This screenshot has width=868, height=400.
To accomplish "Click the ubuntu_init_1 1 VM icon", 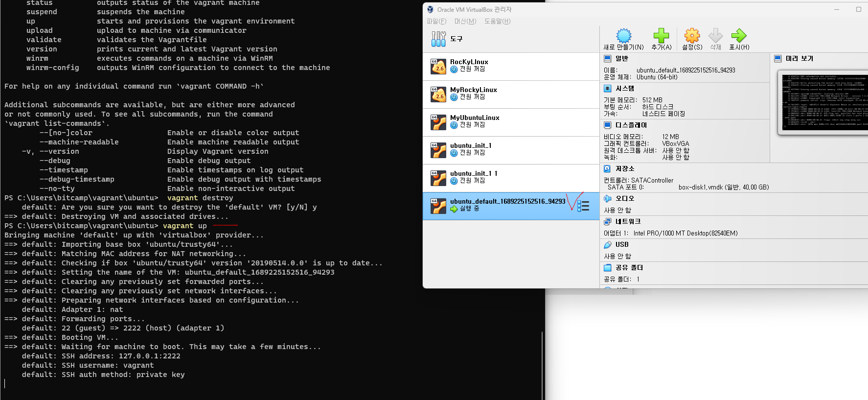I will click(x=438, y=178).
